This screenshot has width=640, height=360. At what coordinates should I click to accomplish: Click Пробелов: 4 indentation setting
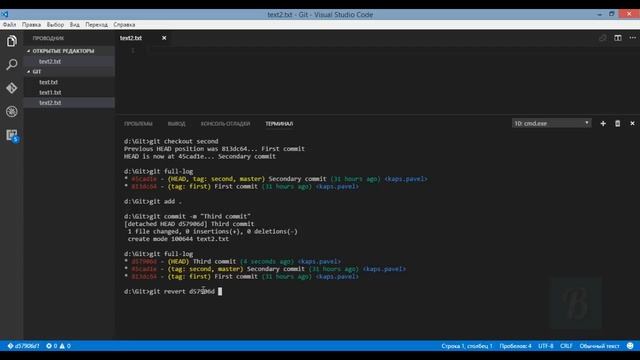[x=515, y=346]
